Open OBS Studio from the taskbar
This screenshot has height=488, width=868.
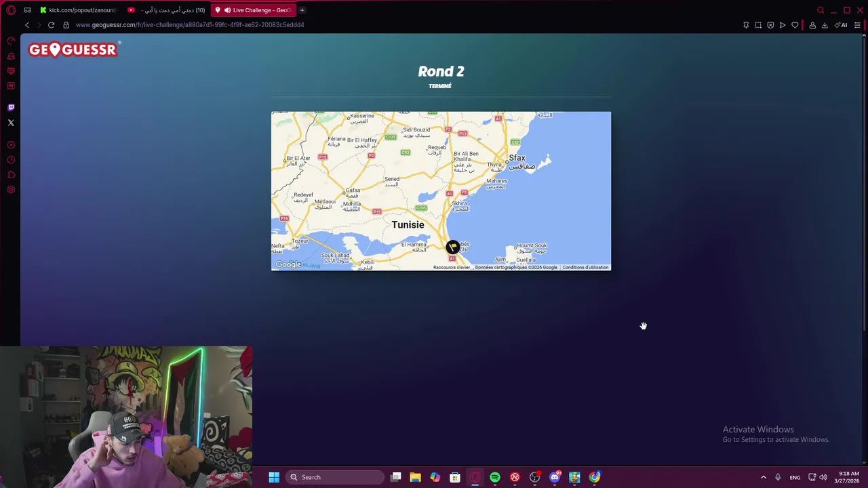pyautogui.click(x=534, y=477)
